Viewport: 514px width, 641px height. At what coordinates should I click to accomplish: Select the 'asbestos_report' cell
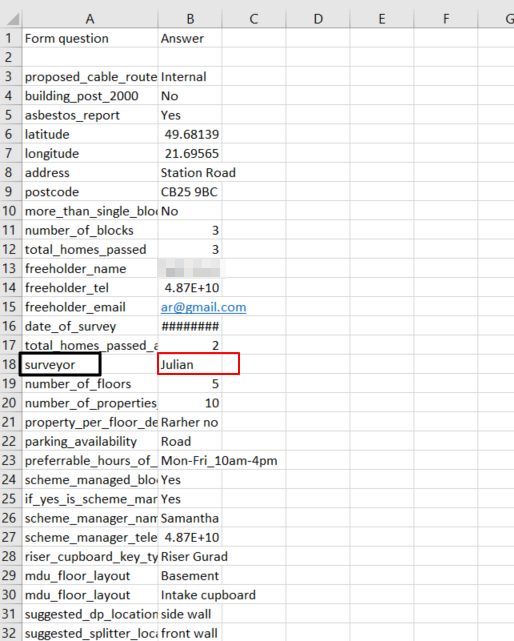(x=90, y=115)
